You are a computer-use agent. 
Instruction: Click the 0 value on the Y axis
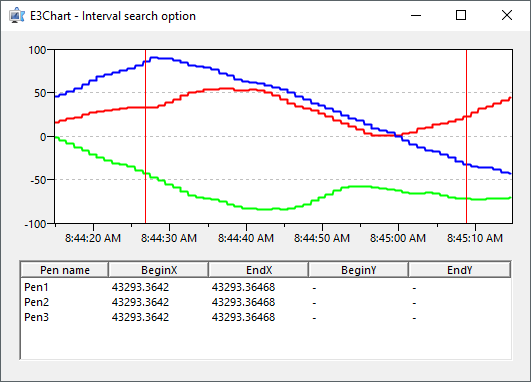tap(43, 137)
